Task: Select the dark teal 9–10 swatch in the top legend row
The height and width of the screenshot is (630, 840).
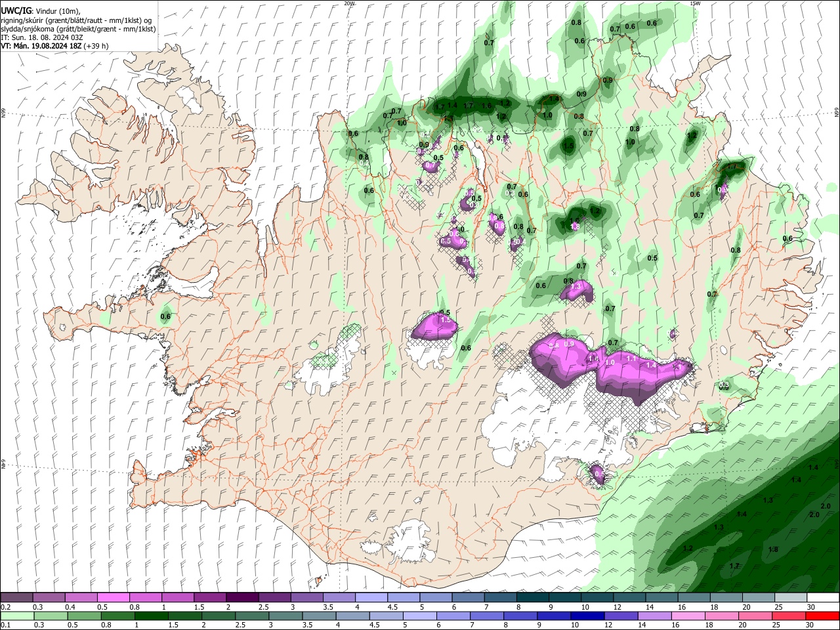Action: click(x=565, y=598)
